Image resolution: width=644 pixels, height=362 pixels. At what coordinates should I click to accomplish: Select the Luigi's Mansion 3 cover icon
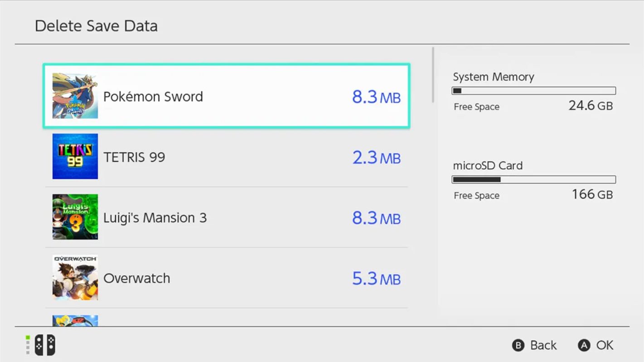pyautogui.click(x=75, y=217)
